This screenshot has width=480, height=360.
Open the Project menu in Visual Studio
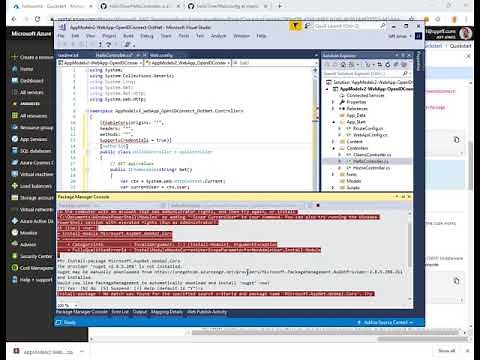pyautogui.click(x=109, y=36)
